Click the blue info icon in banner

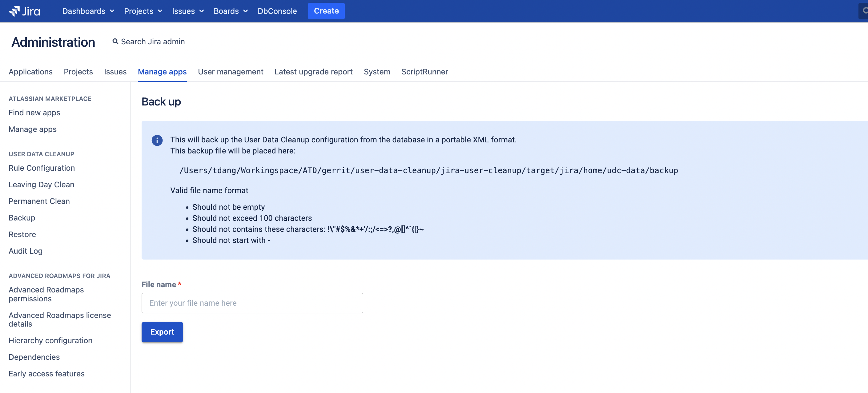[x=157, y=140]
